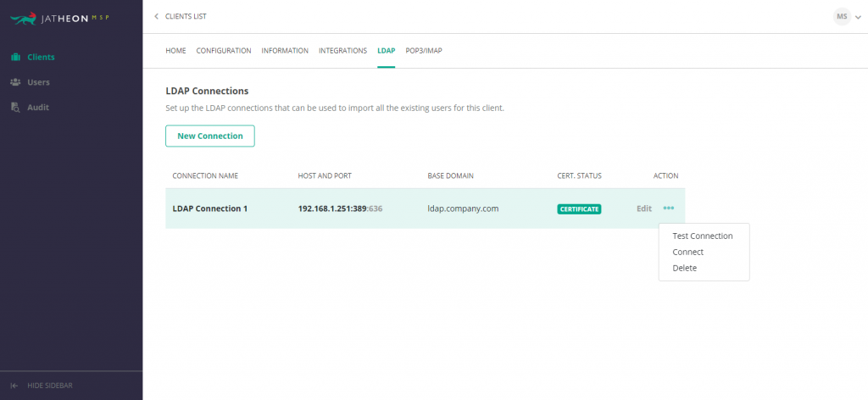Choose Test Connection from the menu
Viewport: 868px width, 400px height.
point(703,236)
